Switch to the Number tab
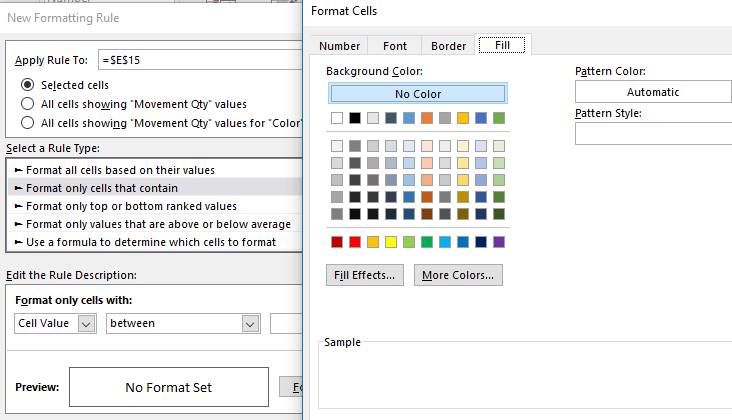 339,46
